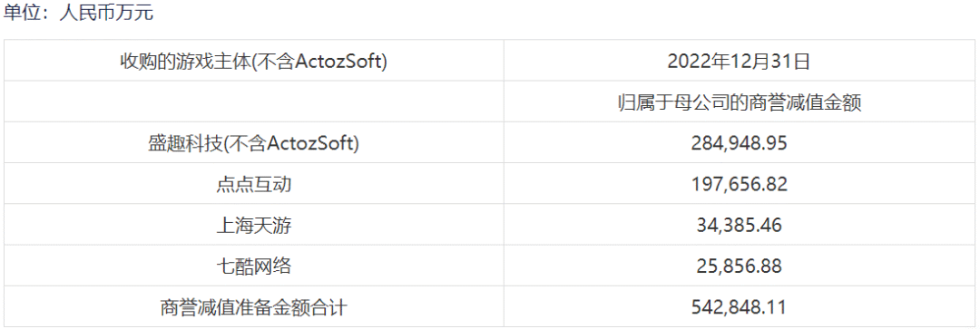Select the 归属于母公司的商誉减值金额 subheader cell

[x=739, y=102]
